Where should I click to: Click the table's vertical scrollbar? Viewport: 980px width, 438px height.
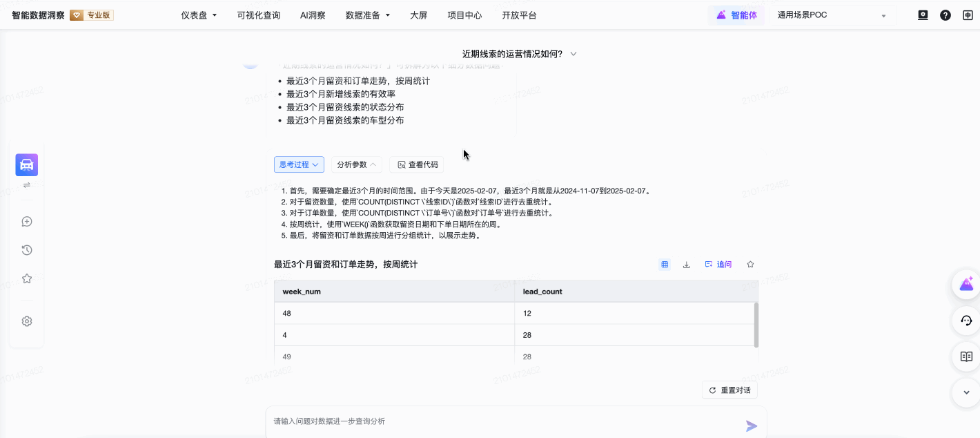coord(756,324)
